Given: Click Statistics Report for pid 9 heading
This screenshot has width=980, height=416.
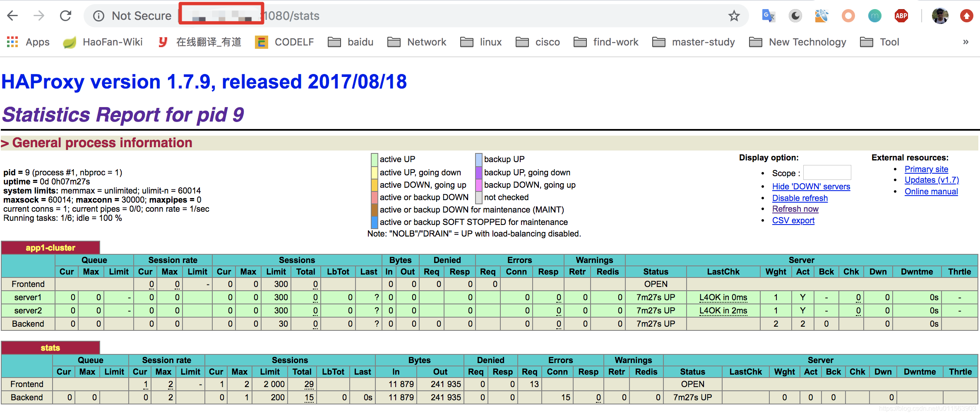Looking at the screenshot, I should (x=123, y=115).
